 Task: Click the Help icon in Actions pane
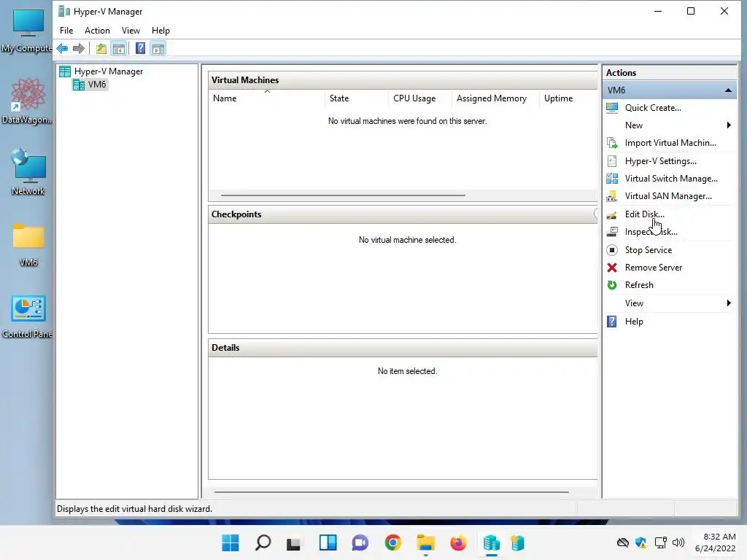tap(612, 322)
